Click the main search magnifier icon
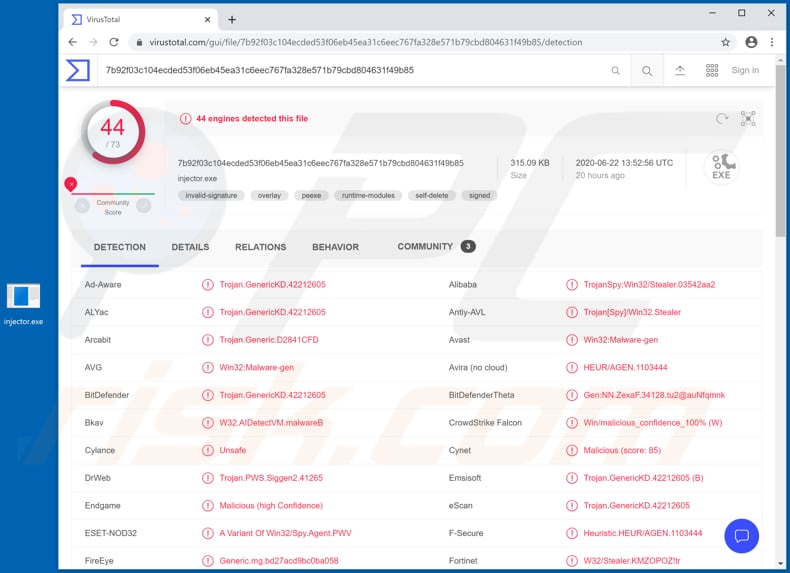This screenshot has width=790, height=573. pos(647,71)
